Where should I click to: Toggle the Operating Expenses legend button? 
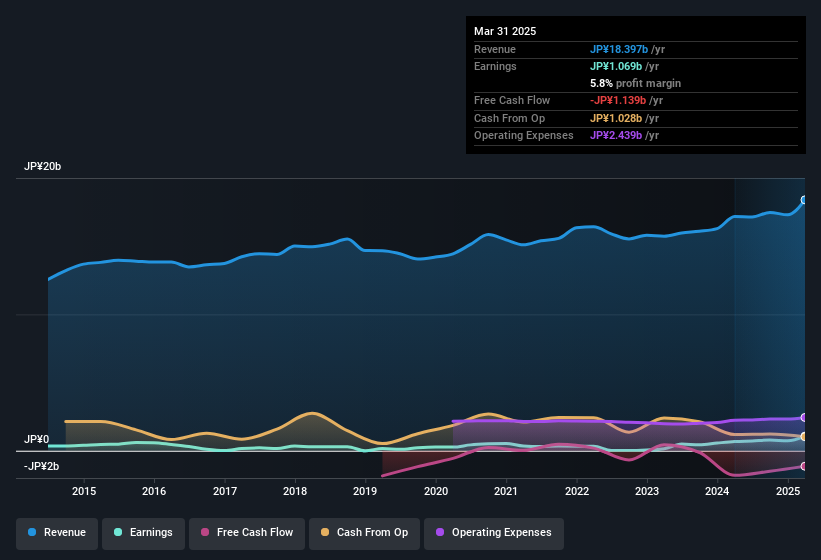point(494,533)
